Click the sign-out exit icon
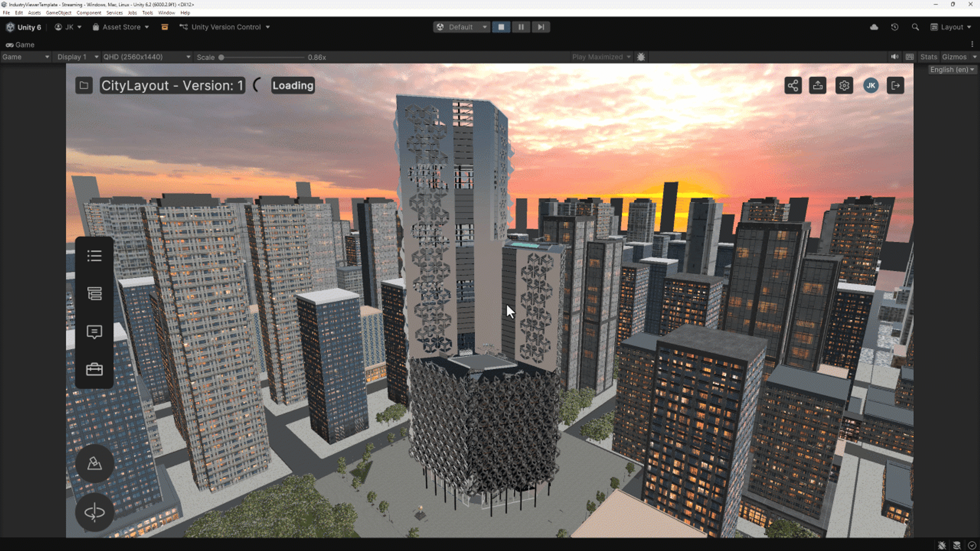980x551 pixels. click(895, 85)
